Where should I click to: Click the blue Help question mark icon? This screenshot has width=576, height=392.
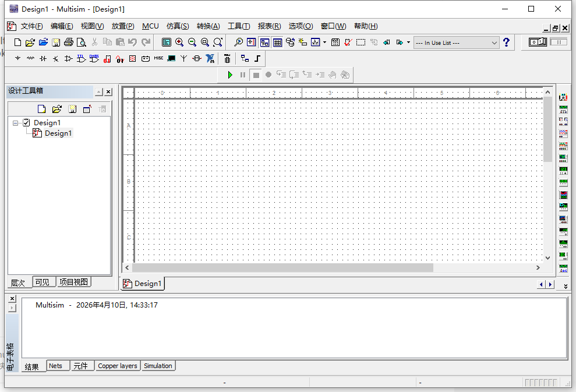506,42
